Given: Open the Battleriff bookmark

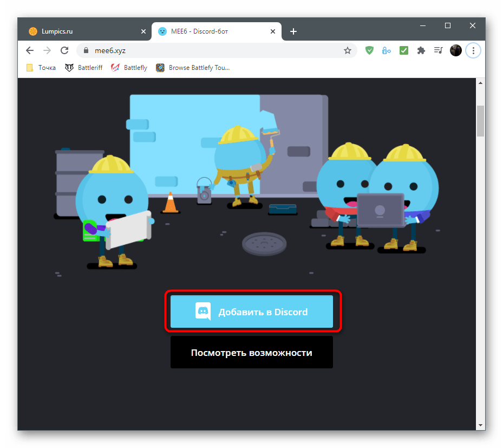Looking at the screenshot, I should tap(84, 68).
